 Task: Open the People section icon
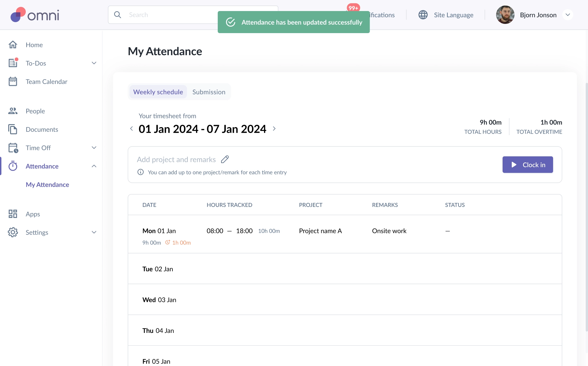click(x=13, y=111)
